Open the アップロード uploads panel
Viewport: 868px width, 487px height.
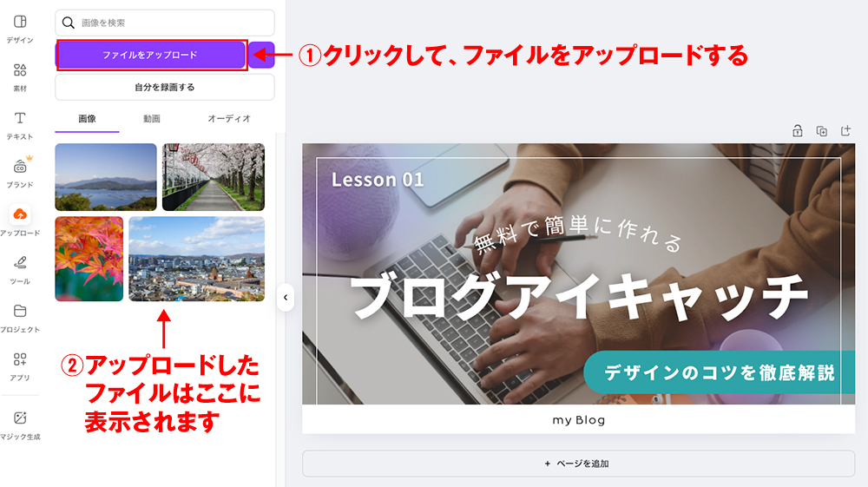point(20,220)
